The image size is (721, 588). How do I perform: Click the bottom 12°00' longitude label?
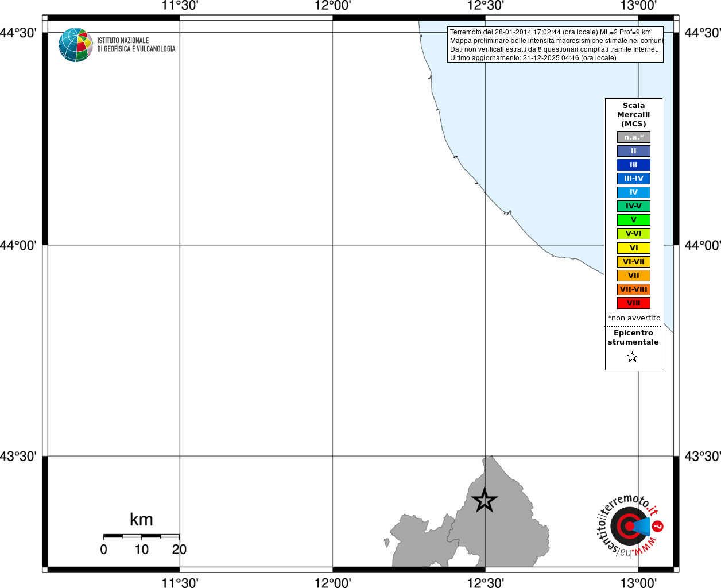333,583
